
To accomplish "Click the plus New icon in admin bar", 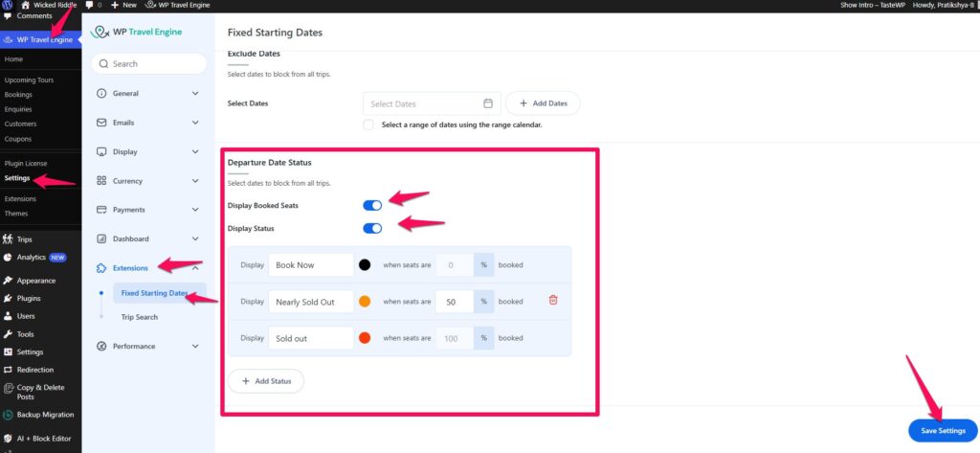I will [x=115, y=5].
